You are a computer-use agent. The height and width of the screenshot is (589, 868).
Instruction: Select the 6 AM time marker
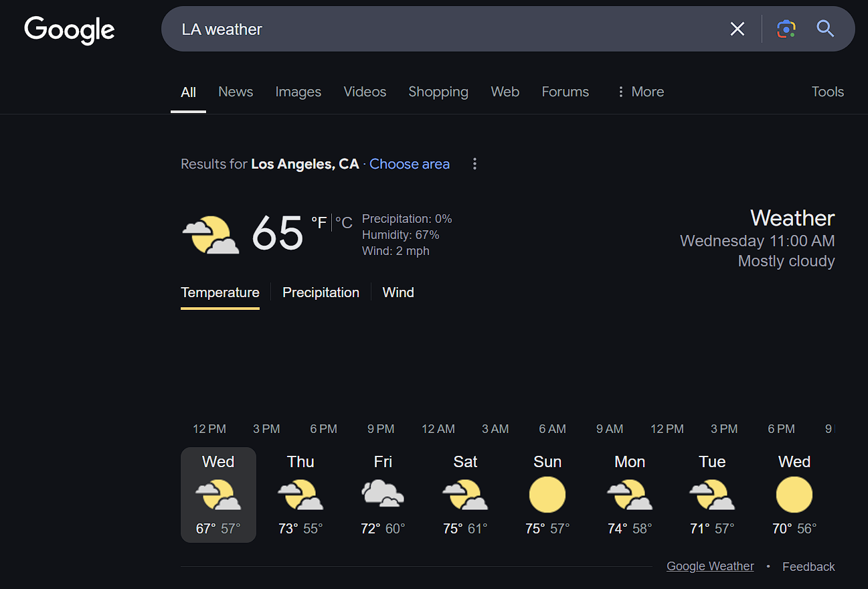552,429
